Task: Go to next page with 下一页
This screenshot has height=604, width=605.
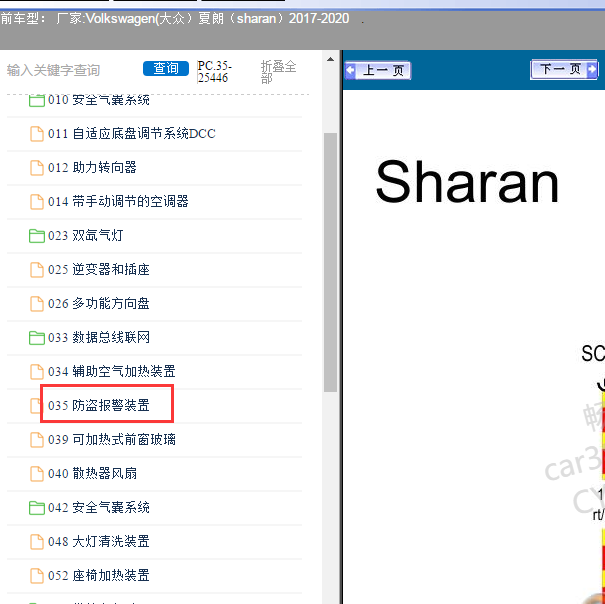Action: [564, 69]
